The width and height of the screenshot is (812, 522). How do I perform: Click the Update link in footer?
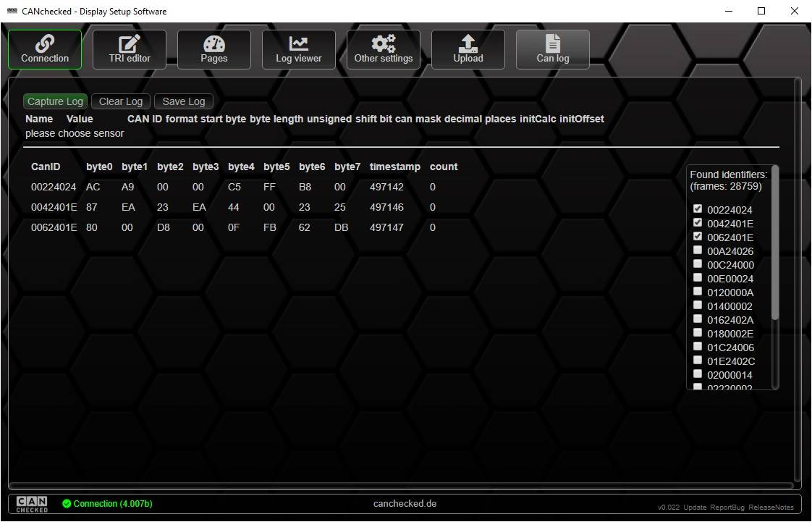point(695,507)
